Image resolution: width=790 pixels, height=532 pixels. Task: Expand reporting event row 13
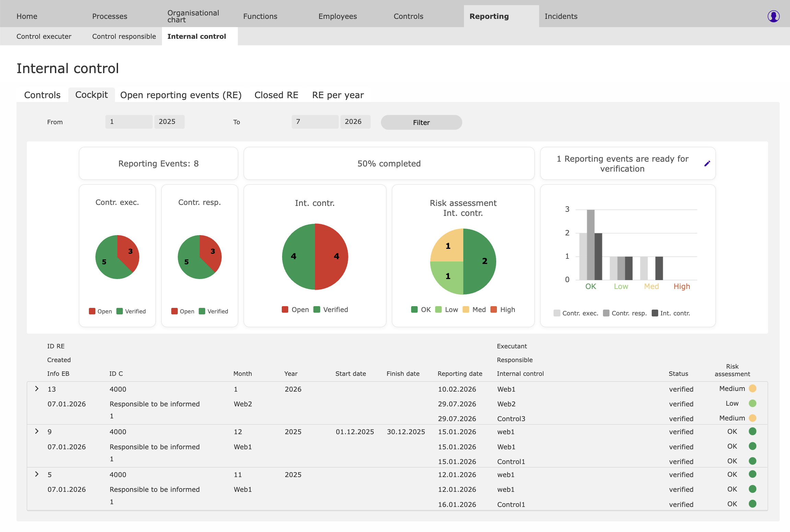click(37, 389)
